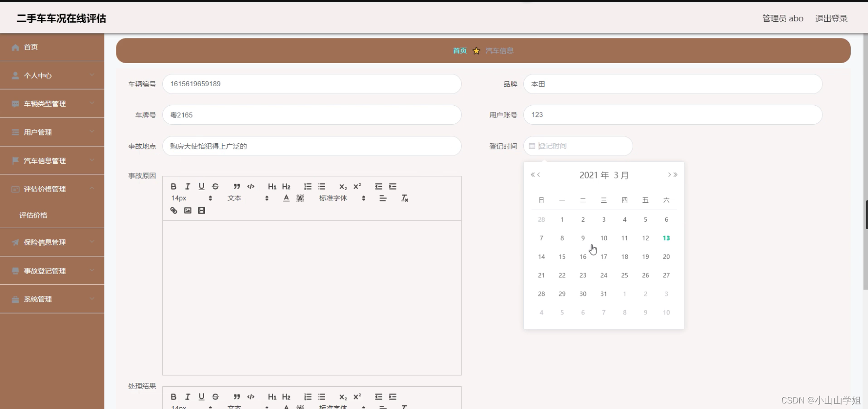Select today's date 13 in the calendar
This screenshot has height=409, width=868.
tap(666, 238)
